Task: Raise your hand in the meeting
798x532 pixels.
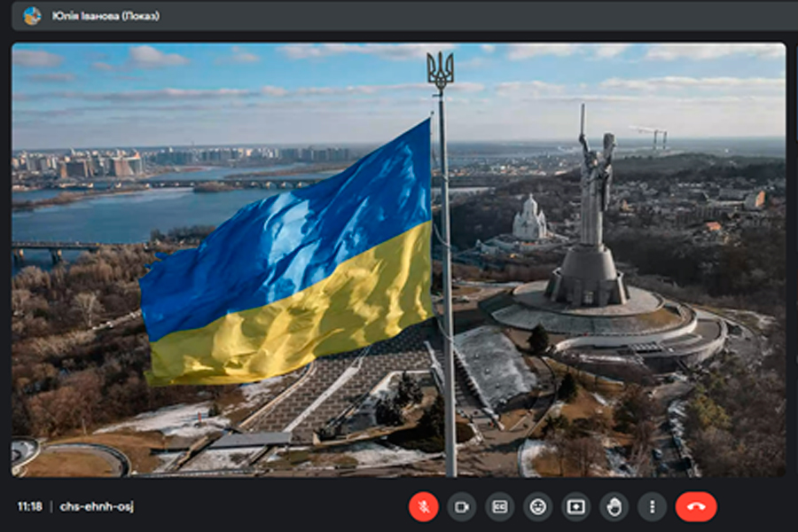Action: [614, 506]
